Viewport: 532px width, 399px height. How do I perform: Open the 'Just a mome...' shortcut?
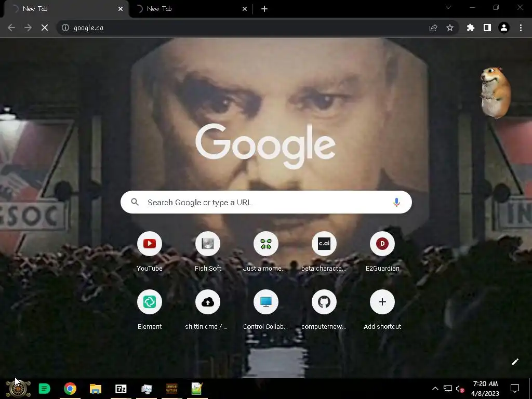(265, 244)
